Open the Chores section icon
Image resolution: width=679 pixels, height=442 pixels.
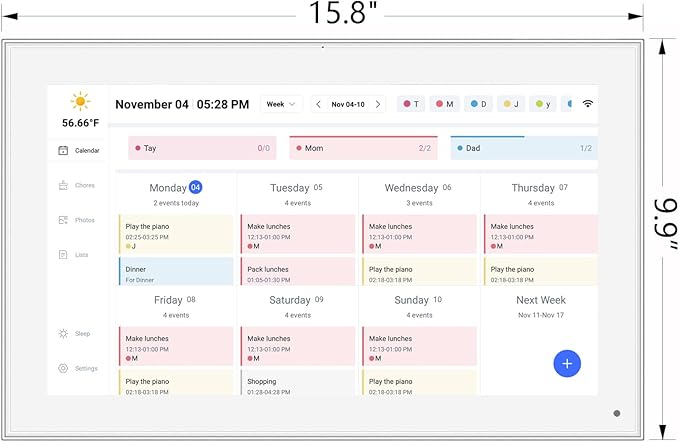[x=63, y=185]
